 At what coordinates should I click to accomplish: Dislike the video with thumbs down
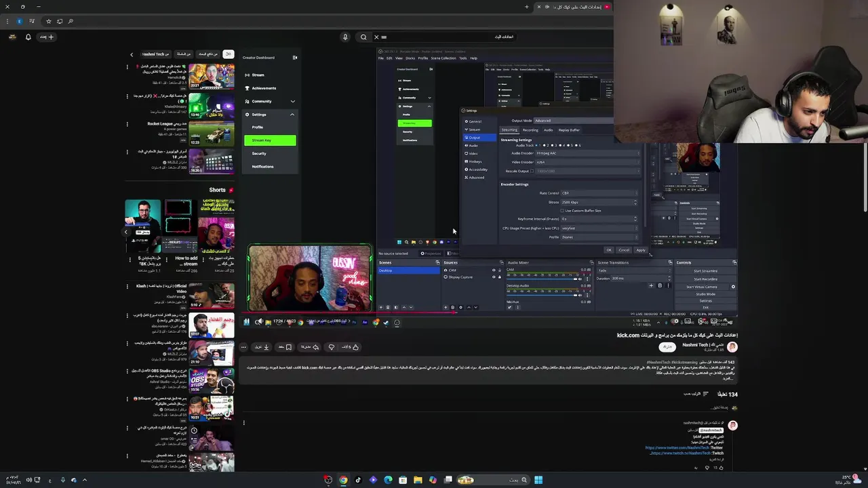[331, 347]
